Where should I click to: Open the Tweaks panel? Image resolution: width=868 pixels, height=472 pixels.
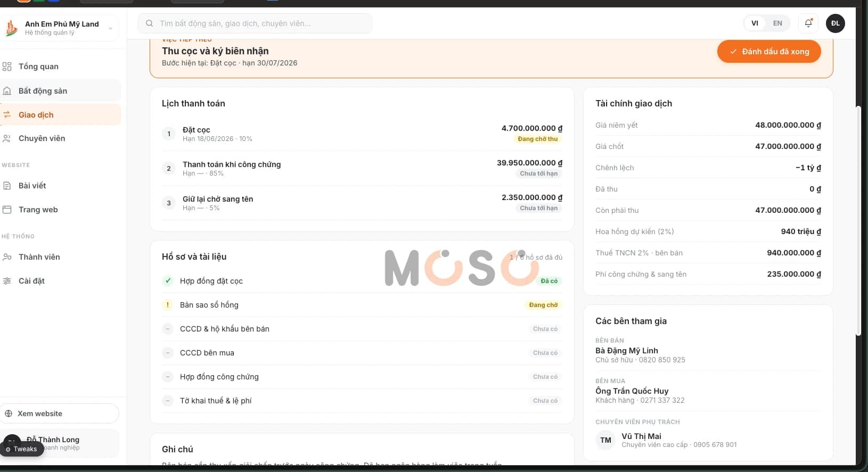click(x=21, y=449)
